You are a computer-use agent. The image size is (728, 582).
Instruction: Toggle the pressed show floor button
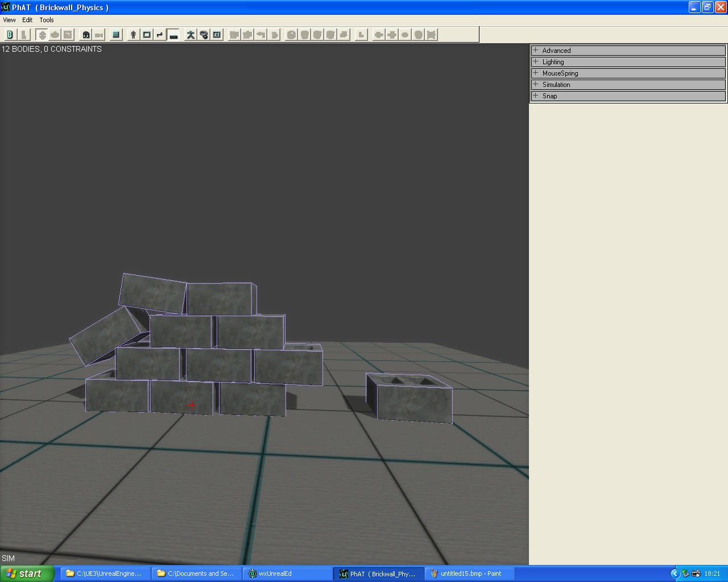click(x=173, y=35)
